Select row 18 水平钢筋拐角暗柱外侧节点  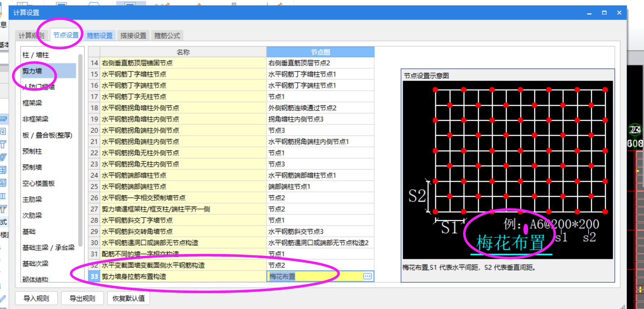coord(183,108)
